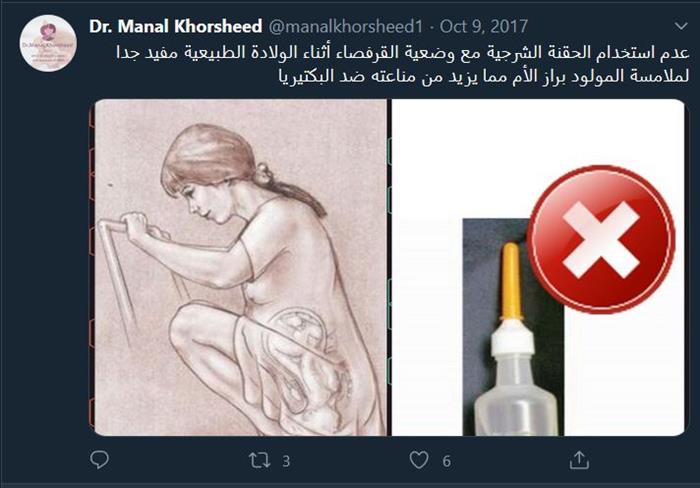Retweet the post using the arrows icon
Image resolution: width=700 pixels, height=488 pixels.
tap(259, 460)
